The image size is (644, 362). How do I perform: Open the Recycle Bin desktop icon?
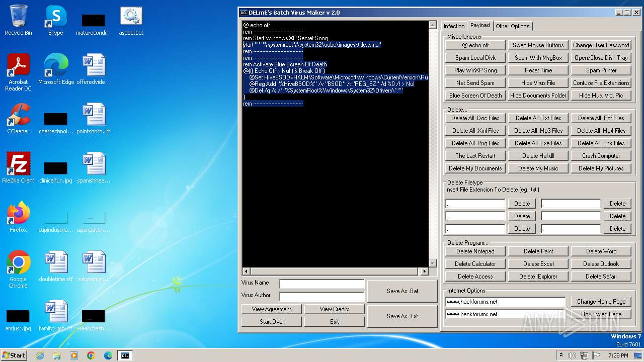click(18, 20)
